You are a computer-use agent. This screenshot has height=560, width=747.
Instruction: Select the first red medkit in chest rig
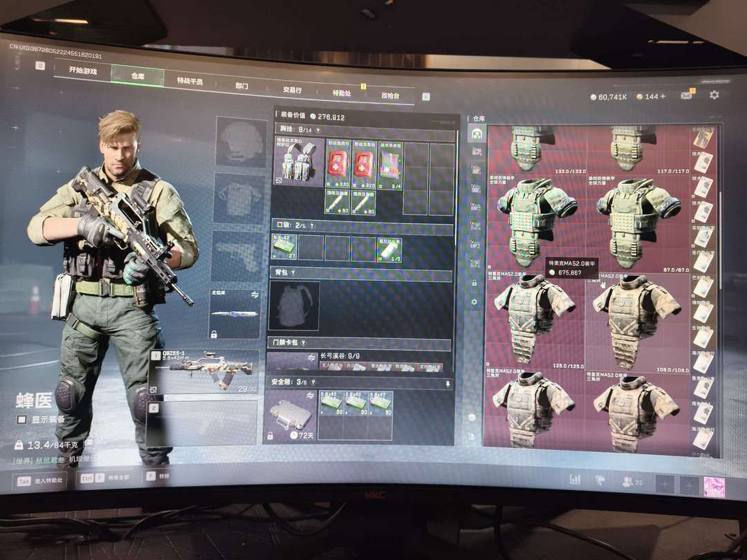[x=338, y=164]
